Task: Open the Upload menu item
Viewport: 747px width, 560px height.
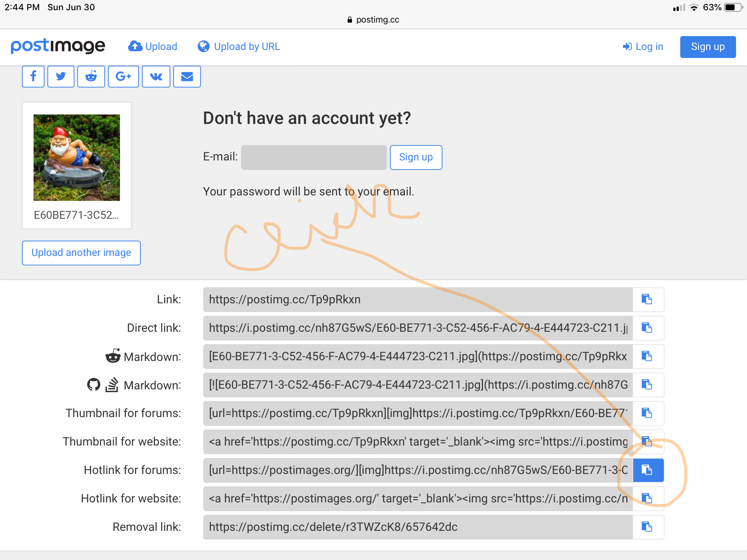Action: 153,47
